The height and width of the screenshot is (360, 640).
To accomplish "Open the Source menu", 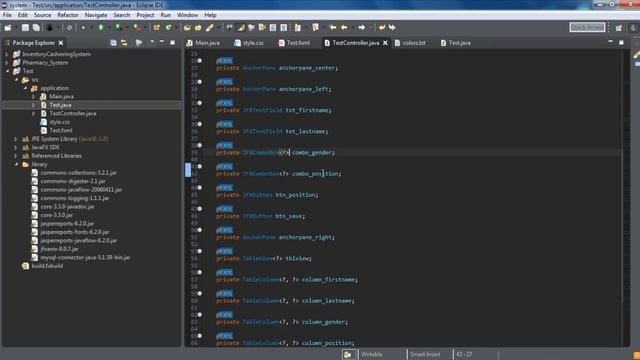I will (x=42, y=15).
